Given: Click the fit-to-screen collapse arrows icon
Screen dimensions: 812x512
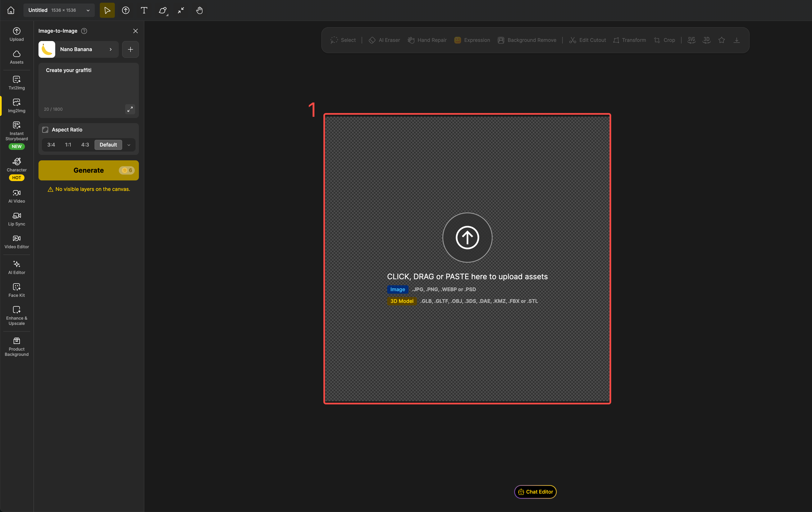Looking at the screenshot, I should coord(181,10).
